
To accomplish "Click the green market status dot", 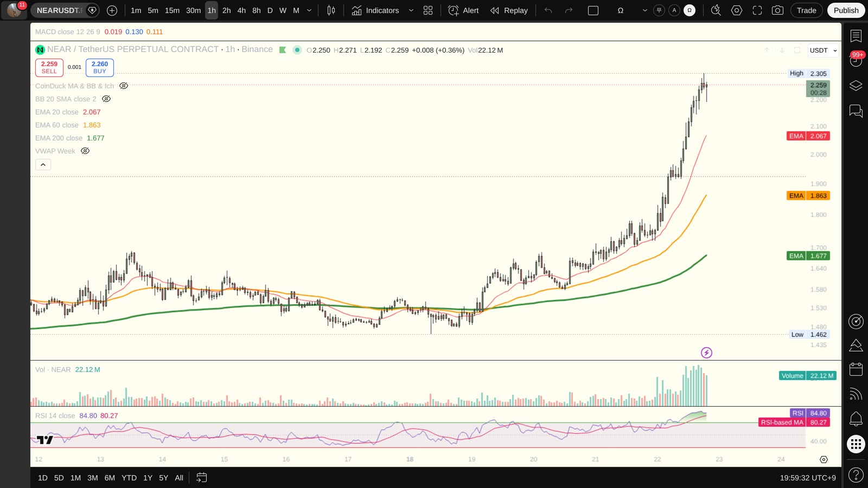I will click(297, 50).
